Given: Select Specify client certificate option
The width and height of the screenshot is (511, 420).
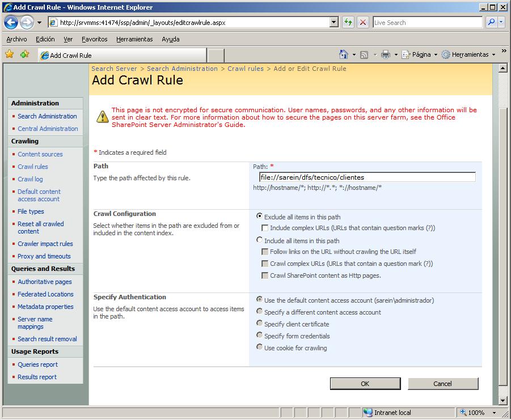Looking at the screenshot, I should click(259, 323).
